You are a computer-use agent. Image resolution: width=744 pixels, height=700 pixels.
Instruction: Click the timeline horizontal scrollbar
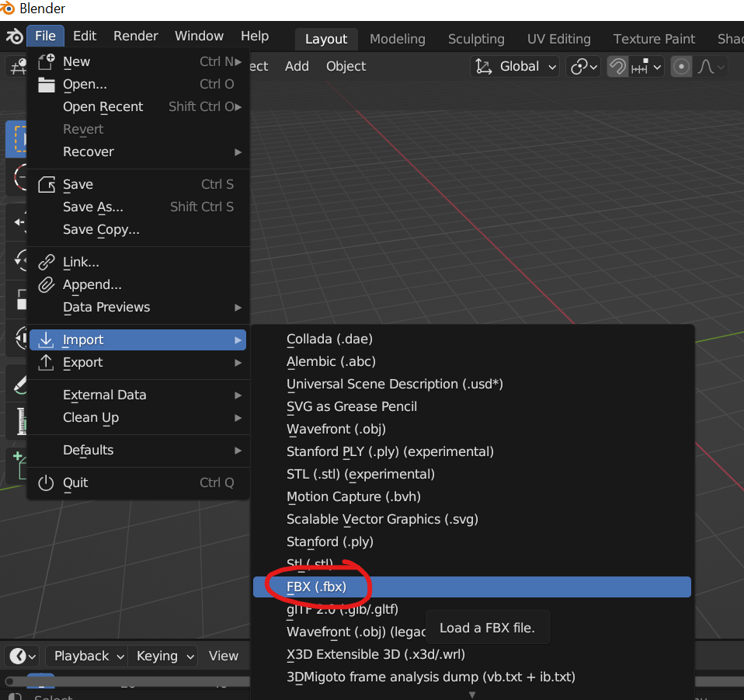128,682
